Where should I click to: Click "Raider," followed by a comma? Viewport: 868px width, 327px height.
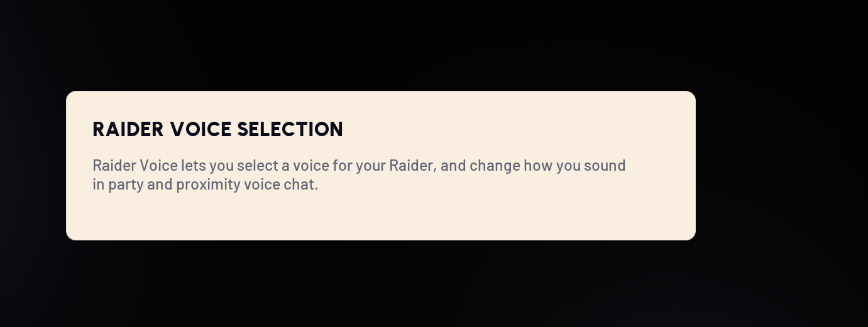[x=412, y=166]
